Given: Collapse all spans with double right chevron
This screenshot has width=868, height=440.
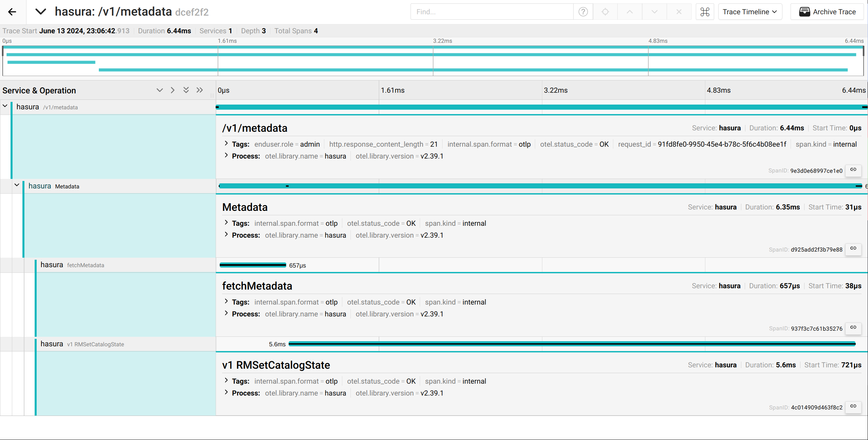Looking at the screenshot, I should coord(200,90).
